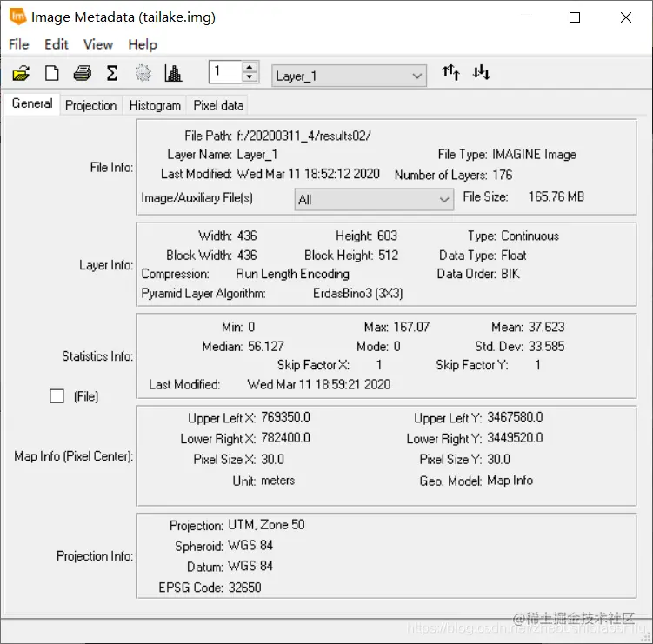Toggle the (File) checkbox

[x=57, y=396]
